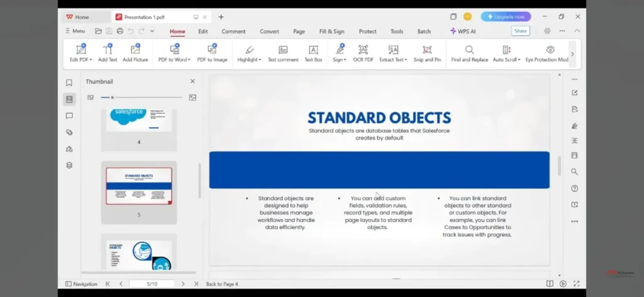Click the Snip and Pin tool

[427, 53]
